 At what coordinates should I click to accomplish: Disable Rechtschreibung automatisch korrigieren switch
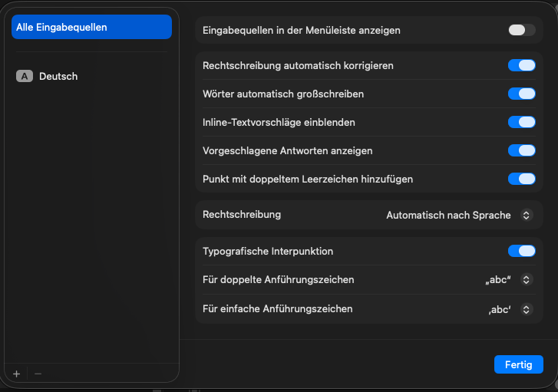tap(521, 65)
